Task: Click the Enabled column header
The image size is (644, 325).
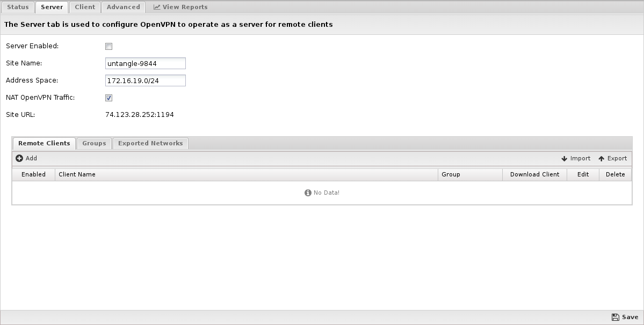Action: coord(34,175)
